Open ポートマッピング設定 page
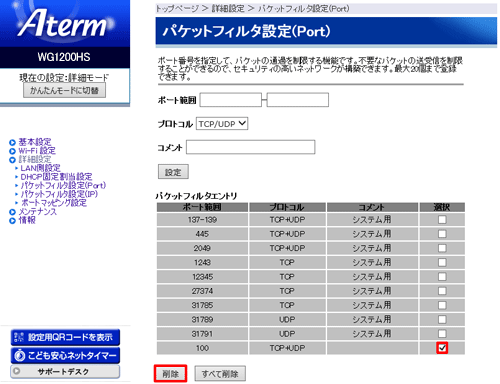 tap(54, 203)
